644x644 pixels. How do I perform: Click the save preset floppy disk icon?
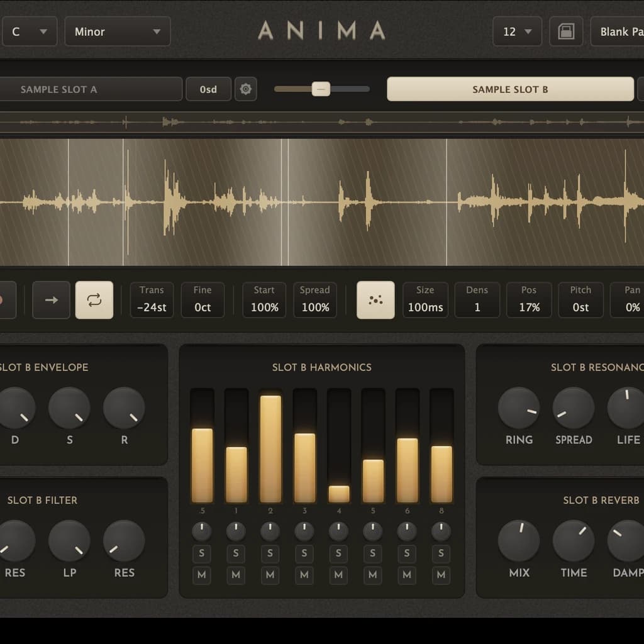[566, 31]
